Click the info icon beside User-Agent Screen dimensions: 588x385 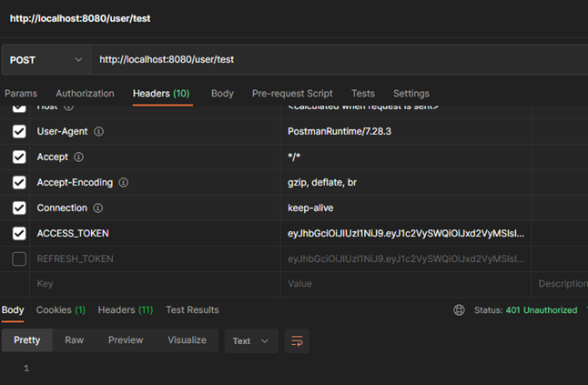click(x=98, y=132)
